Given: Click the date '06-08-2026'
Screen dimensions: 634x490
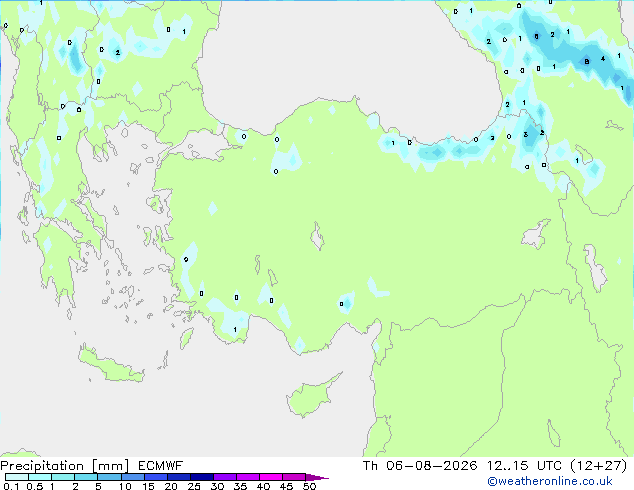Looking at the screenshot, I should (x=431, y=466).
